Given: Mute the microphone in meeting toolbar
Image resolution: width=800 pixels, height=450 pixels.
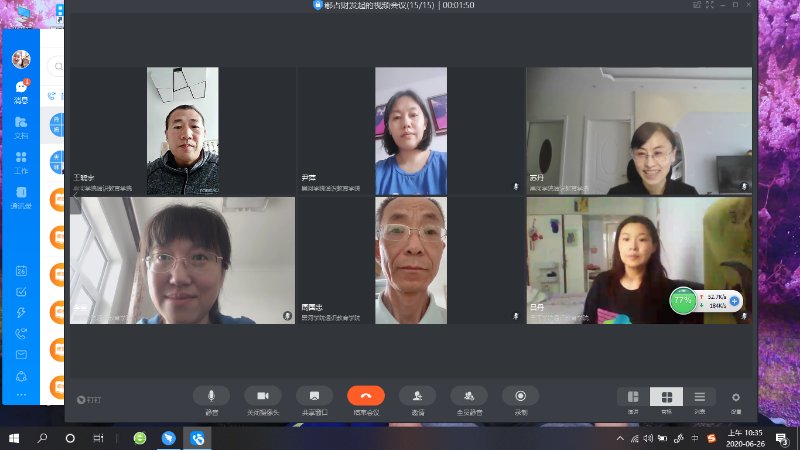Looking at the screenshot, I should [211, 396].
